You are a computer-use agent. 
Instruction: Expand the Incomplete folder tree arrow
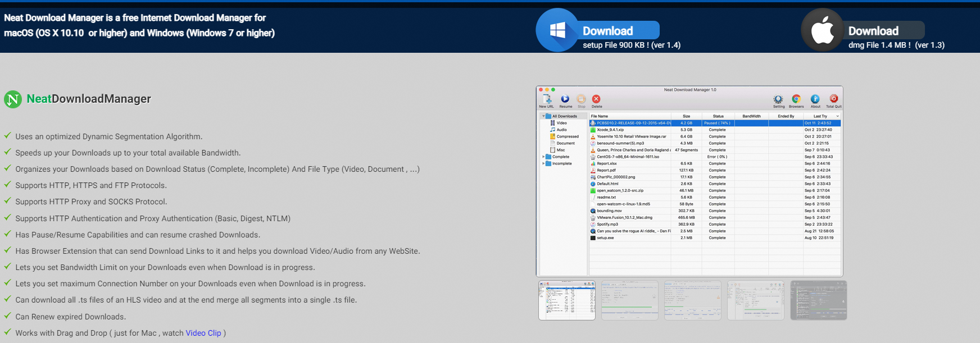pyautogui.click(x=543, y=163)
